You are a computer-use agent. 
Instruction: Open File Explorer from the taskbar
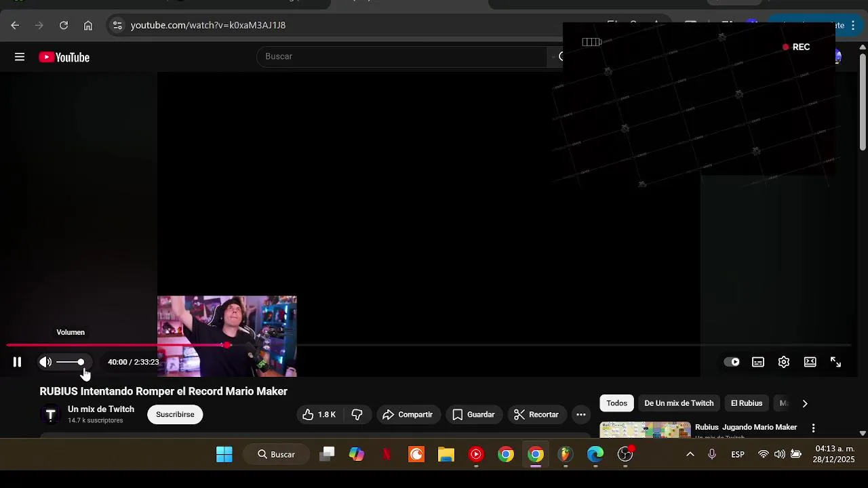coord(446,454)
